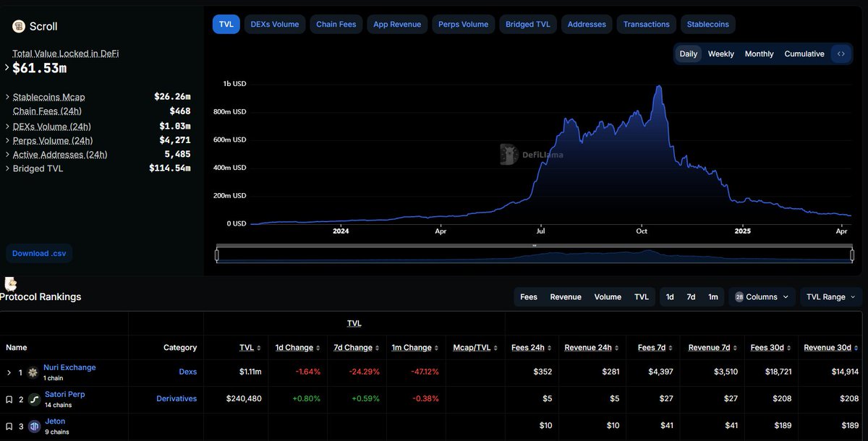The width and height of the screenshot is (868, 441).
Task: Switch chart grouping to Monthly
Action: coord(759,54)
